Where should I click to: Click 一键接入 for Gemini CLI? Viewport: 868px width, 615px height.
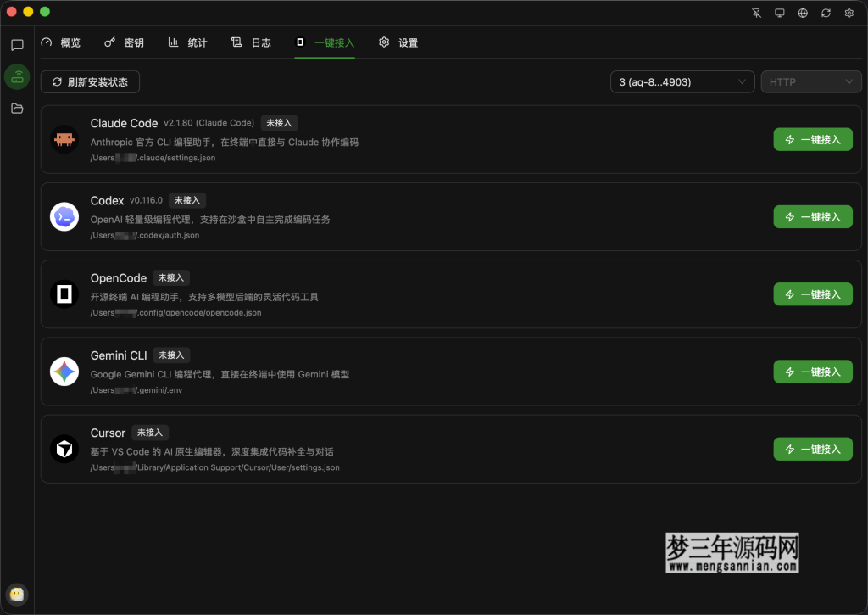813,372
